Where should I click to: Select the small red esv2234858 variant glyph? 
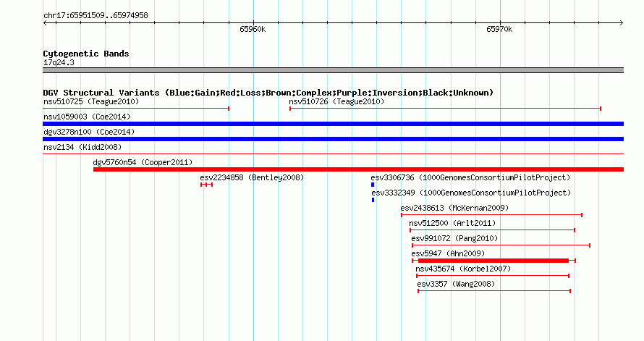point(207,185)
